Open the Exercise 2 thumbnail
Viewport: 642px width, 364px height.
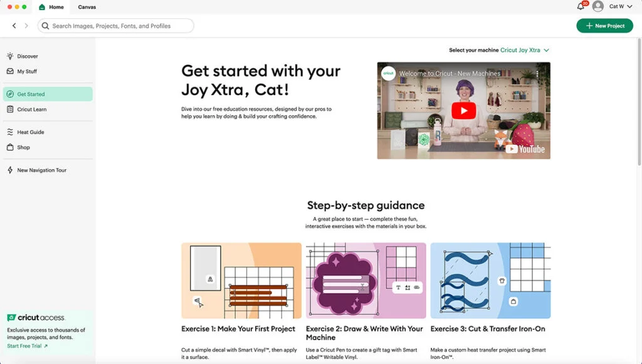pos(366,281)
